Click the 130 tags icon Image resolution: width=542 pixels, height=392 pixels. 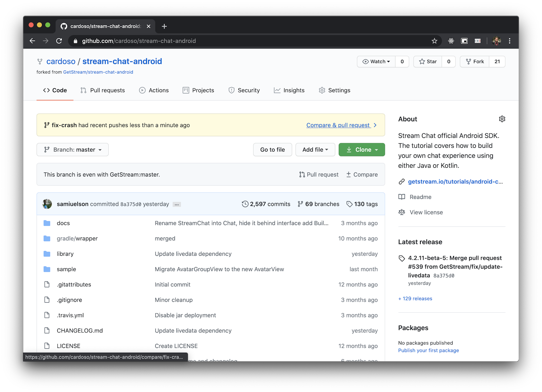pos(350,204)
